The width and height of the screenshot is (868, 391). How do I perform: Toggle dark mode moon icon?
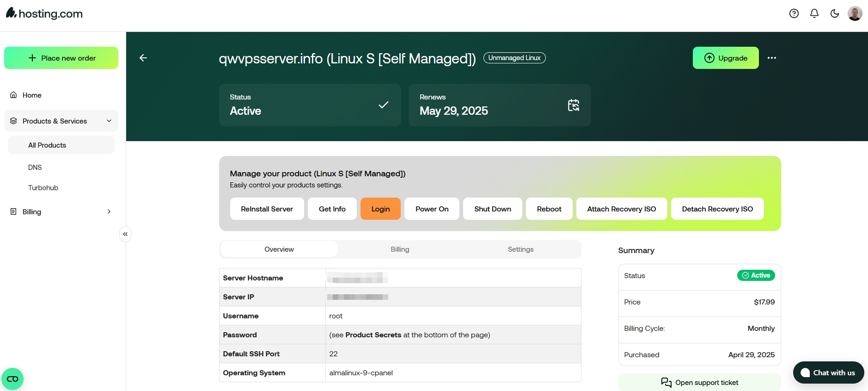pos(835,13)
